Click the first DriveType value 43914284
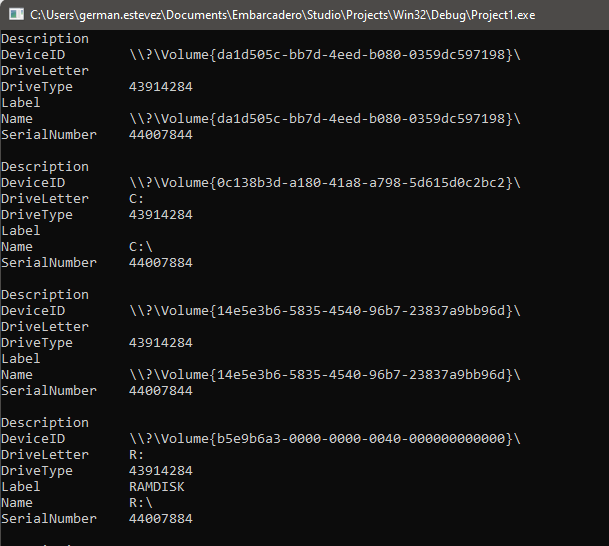 click(161, 87)
